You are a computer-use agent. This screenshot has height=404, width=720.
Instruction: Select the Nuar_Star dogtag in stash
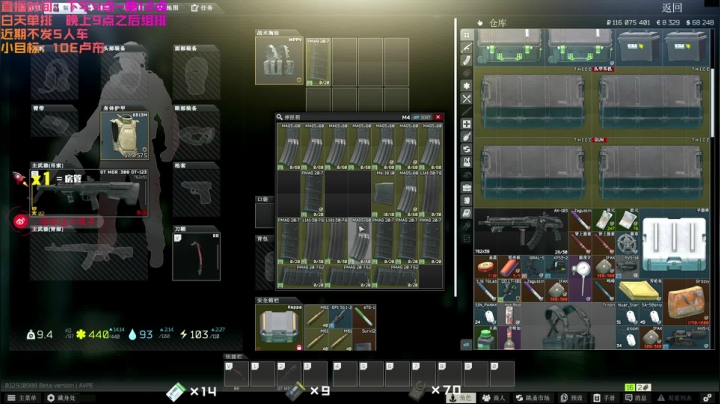point(627,314)
